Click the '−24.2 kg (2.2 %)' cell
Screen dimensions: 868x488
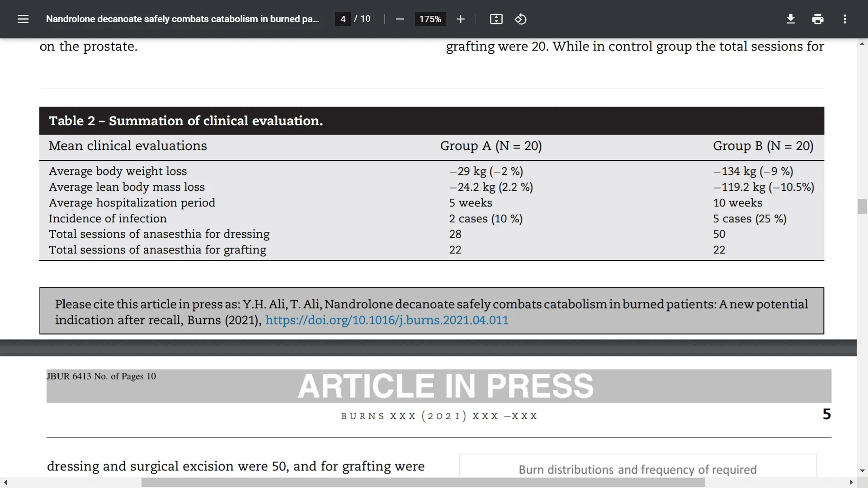click(491, 187)
